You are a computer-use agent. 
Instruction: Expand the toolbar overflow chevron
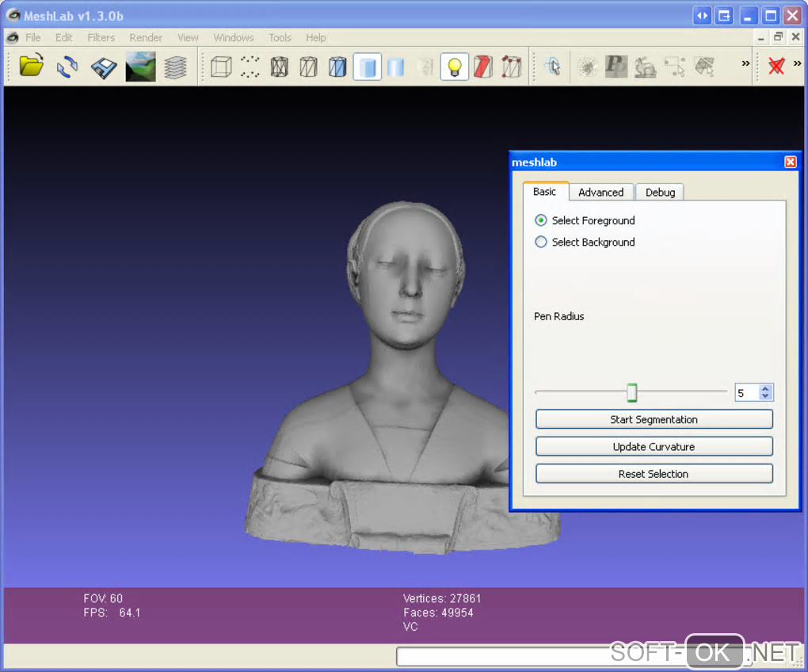tap(745, 63)
